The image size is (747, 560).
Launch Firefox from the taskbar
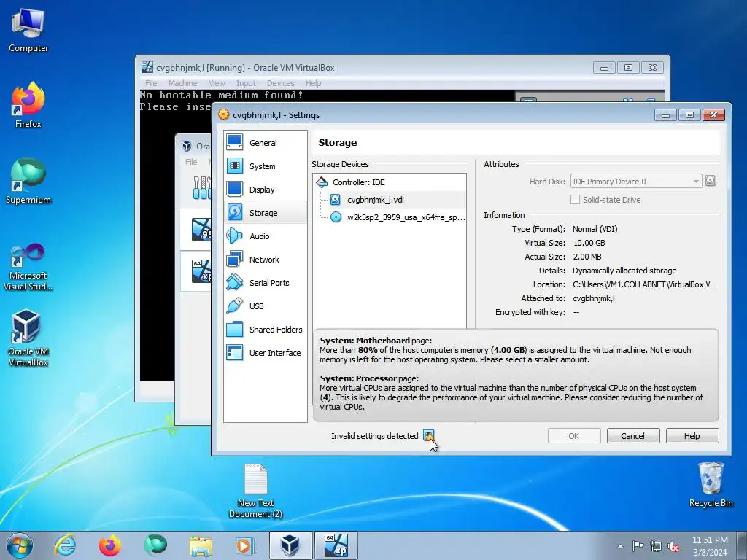110,545
